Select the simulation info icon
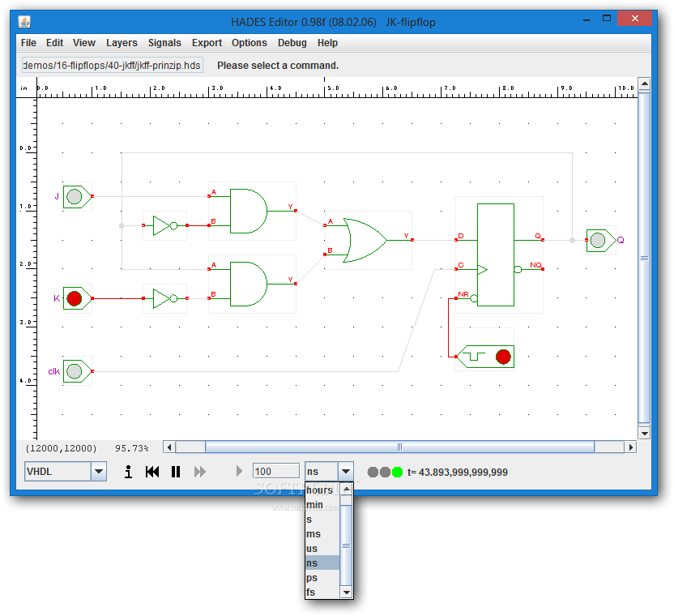This screenshot has width=674, height=616. pyautogui.click(x=127, y=471)
